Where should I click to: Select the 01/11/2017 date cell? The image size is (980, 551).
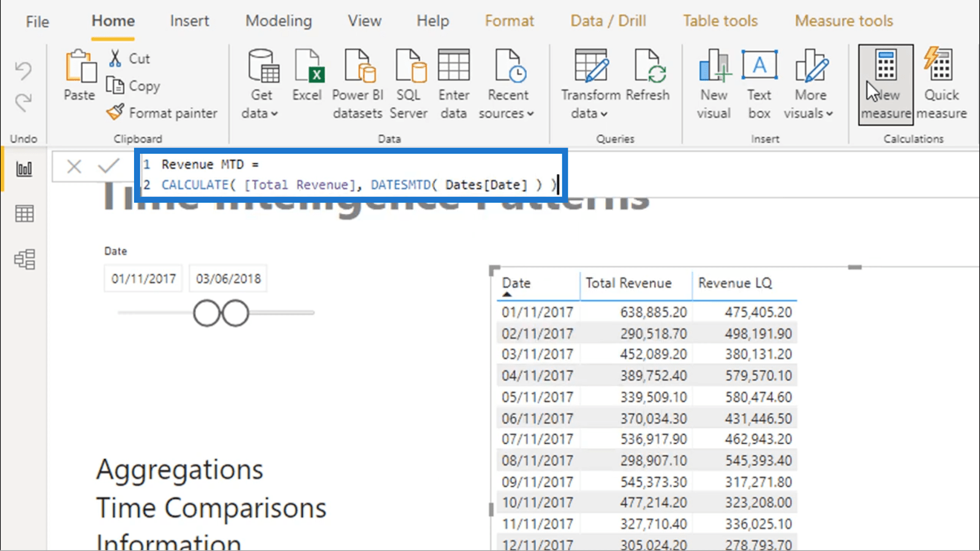tap(537, 312)
